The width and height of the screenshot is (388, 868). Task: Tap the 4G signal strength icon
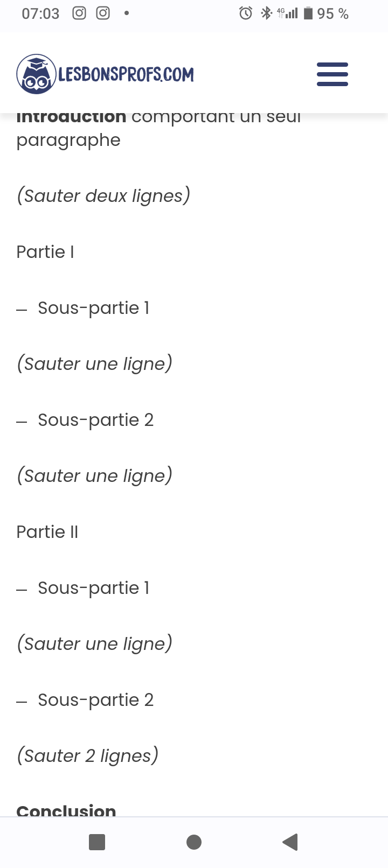pos(288,13)
